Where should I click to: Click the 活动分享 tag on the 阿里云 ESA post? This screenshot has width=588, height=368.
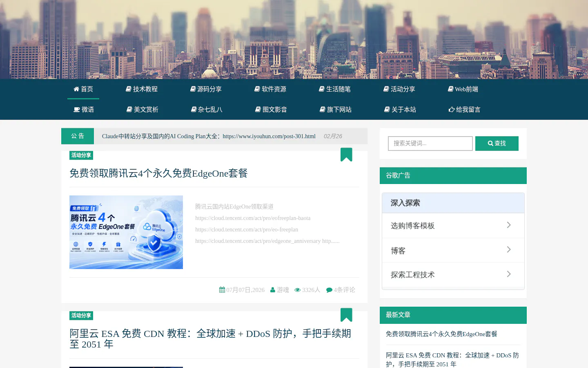(x=81, y=316)
